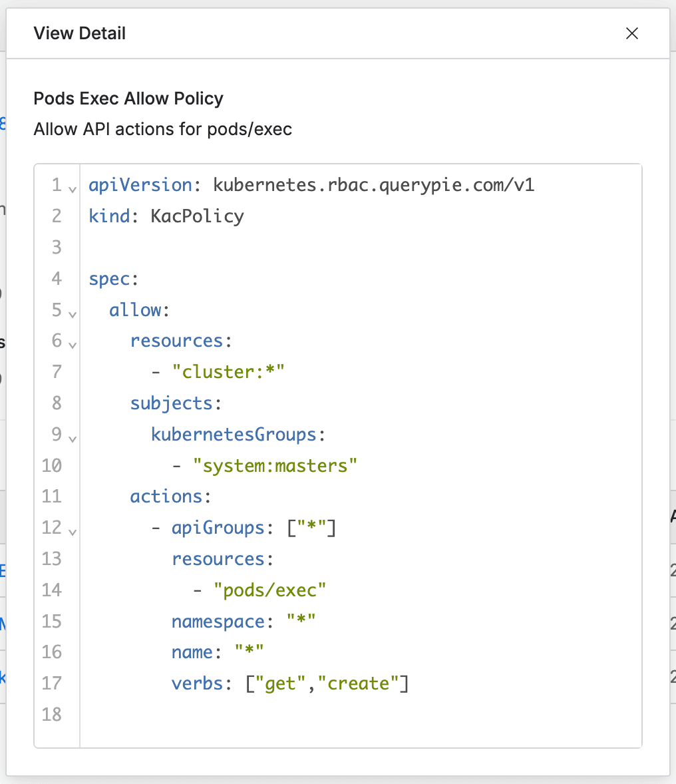Click line number 10 in the gutter
676x784 pixels.
point(52,466)
